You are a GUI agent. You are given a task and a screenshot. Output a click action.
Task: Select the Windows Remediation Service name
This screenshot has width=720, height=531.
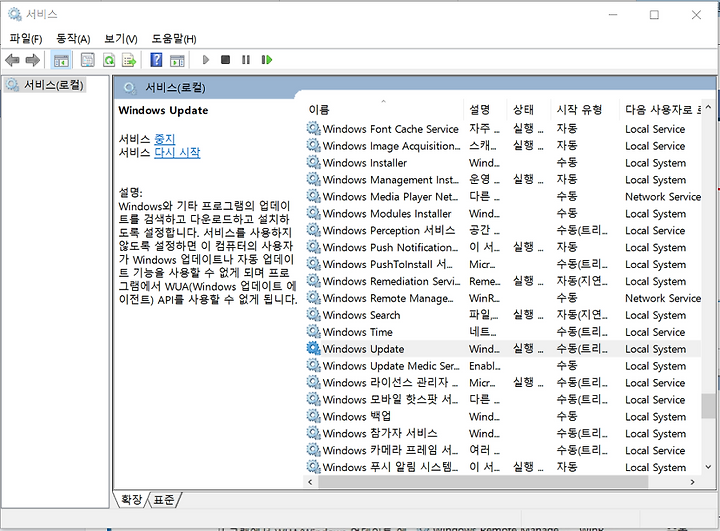(391, 281)
